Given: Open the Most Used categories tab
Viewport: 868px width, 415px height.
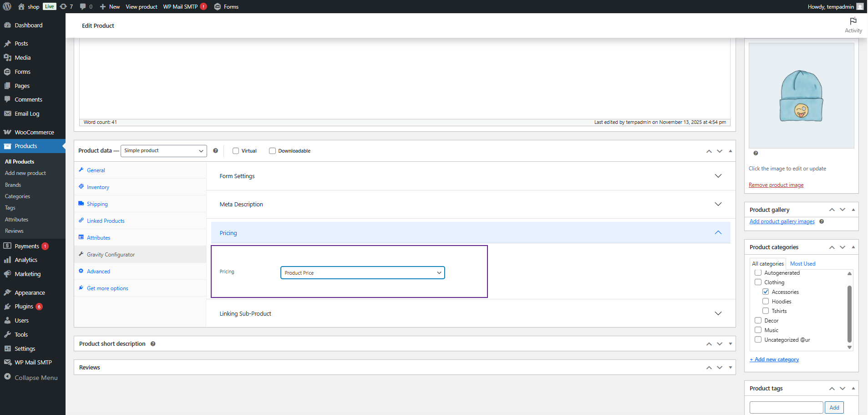Looking at the screenshot, I should coord(802,264).
